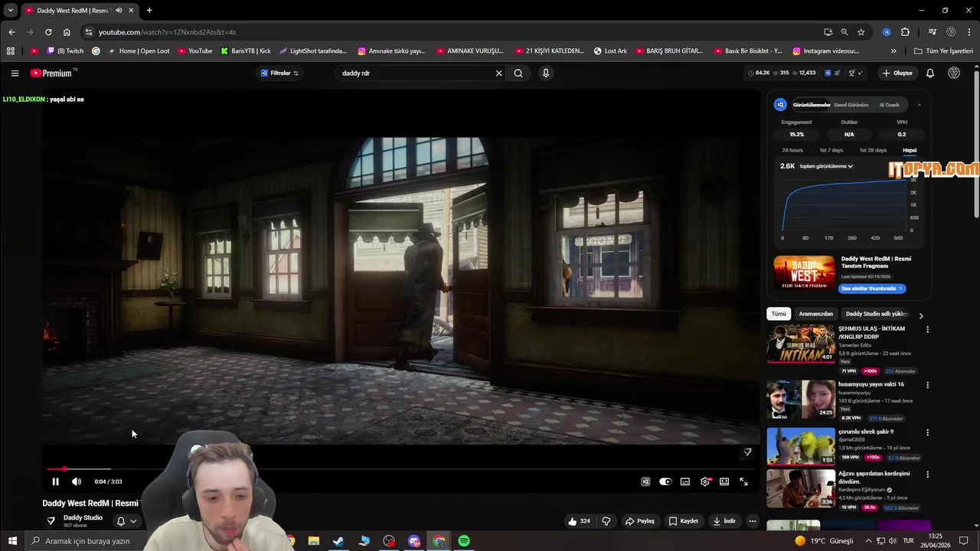Show 1st 28 days view range
The height and width of the screenshot is (551, 980).
pyautogui.click(x=873, y=150)
